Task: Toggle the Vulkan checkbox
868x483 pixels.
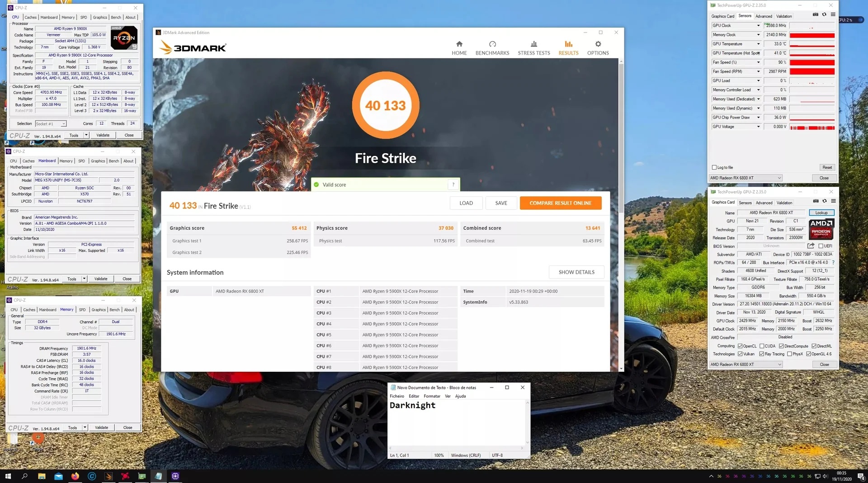Action: pyautogui.click(x=741, y=354)
